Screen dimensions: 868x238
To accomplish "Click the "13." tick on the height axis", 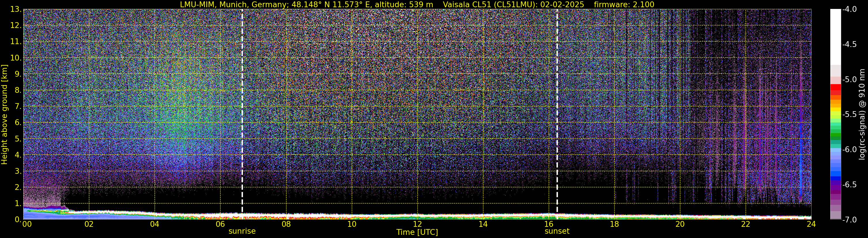I will click(16, 10).
